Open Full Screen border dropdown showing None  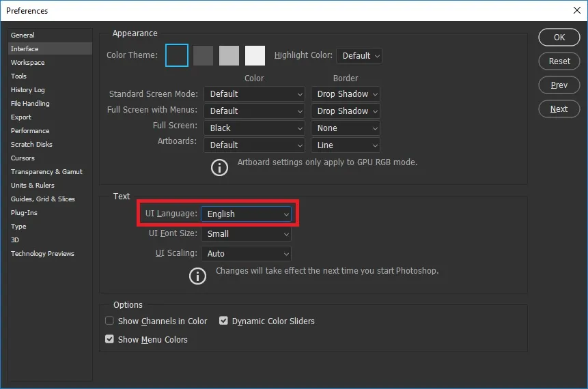point(346,128)
